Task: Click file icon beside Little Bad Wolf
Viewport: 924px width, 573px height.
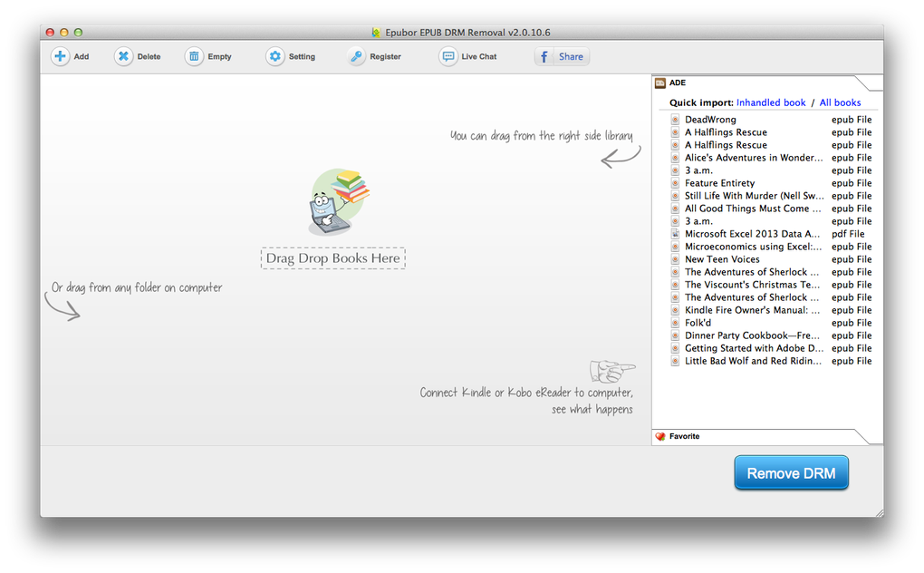Action: 675,362
